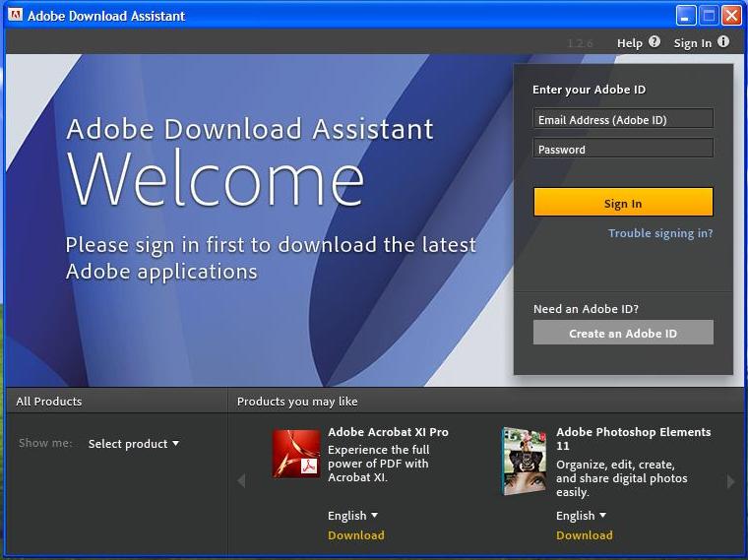Close the Adobe Download Assistant window
748x560 pixels.
coord(731,16)
